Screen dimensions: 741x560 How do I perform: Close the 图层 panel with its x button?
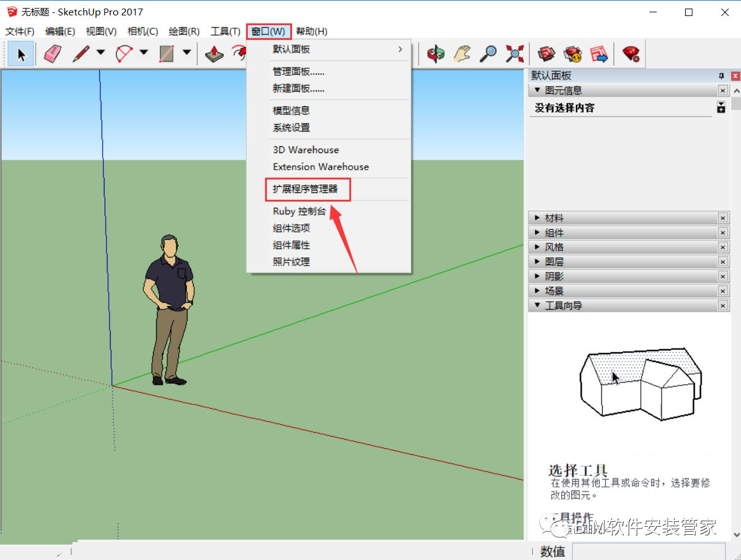723,262
